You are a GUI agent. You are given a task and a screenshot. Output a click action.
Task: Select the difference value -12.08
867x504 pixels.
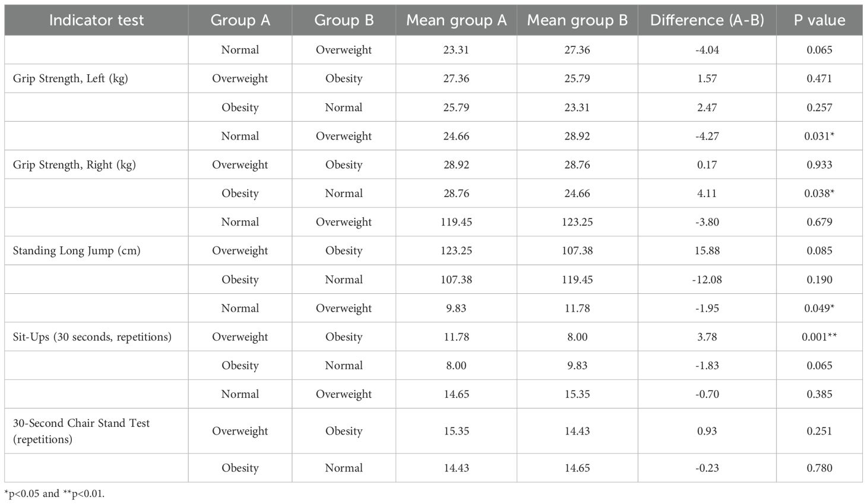707,279
